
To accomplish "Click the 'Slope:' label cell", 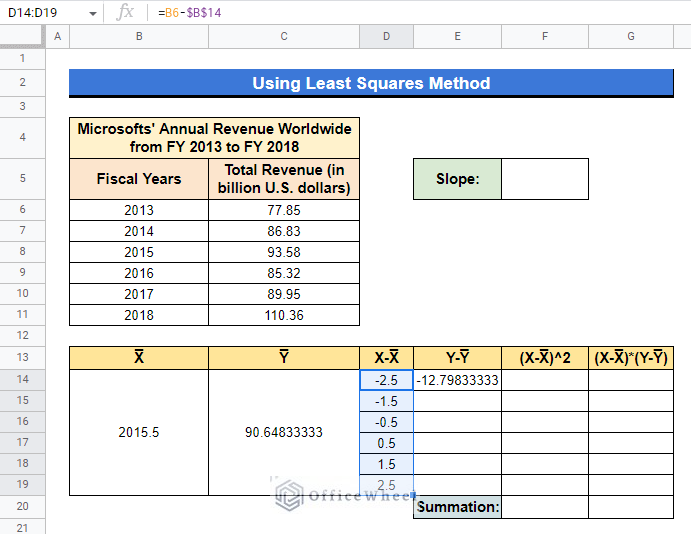I will pyautogui.click(x=457, y=179).
